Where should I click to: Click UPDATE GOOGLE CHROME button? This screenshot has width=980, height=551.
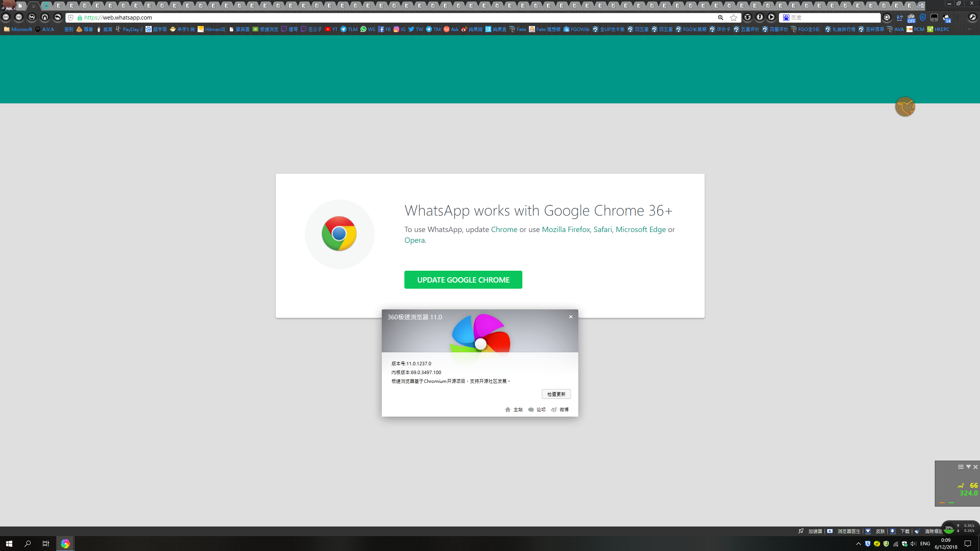463,280
